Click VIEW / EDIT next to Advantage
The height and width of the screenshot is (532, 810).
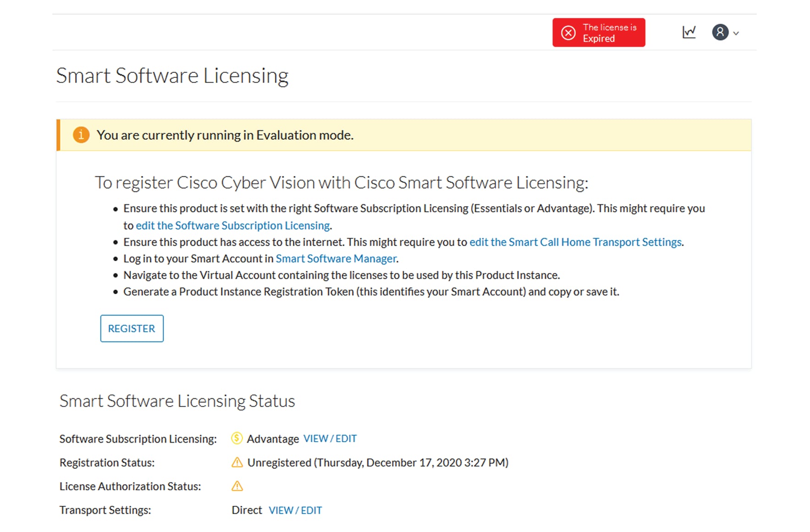pos(330,439)
